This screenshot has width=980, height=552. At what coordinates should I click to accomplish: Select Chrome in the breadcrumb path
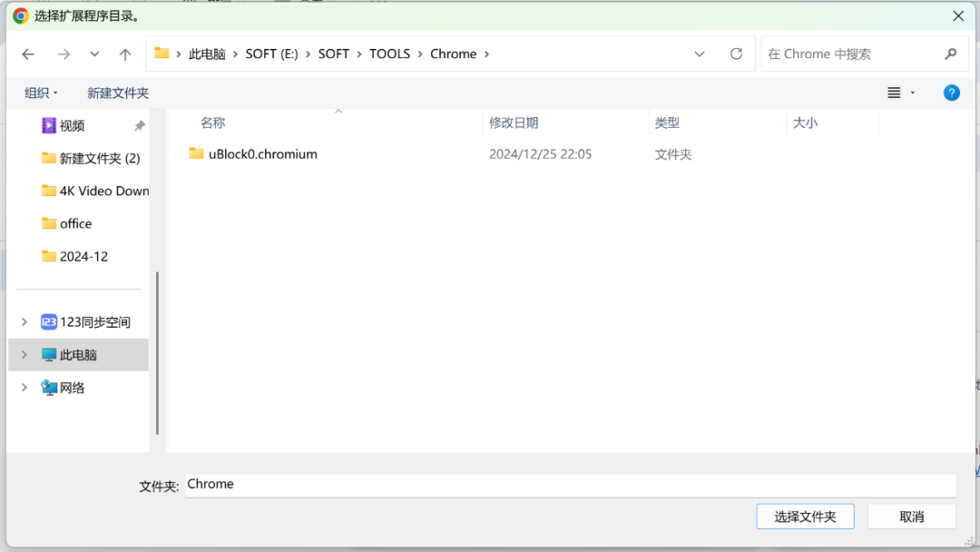pyautogui.click(x=453, y=54)
